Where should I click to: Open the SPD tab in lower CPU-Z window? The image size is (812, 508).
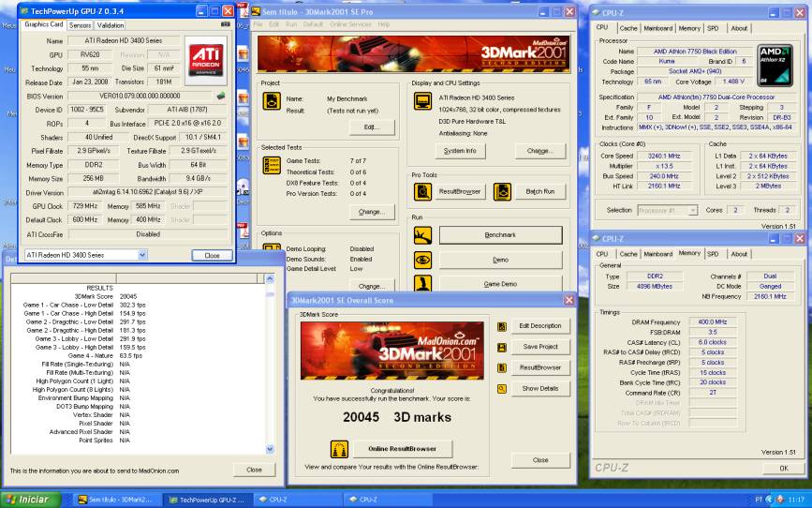coord(713,254)
